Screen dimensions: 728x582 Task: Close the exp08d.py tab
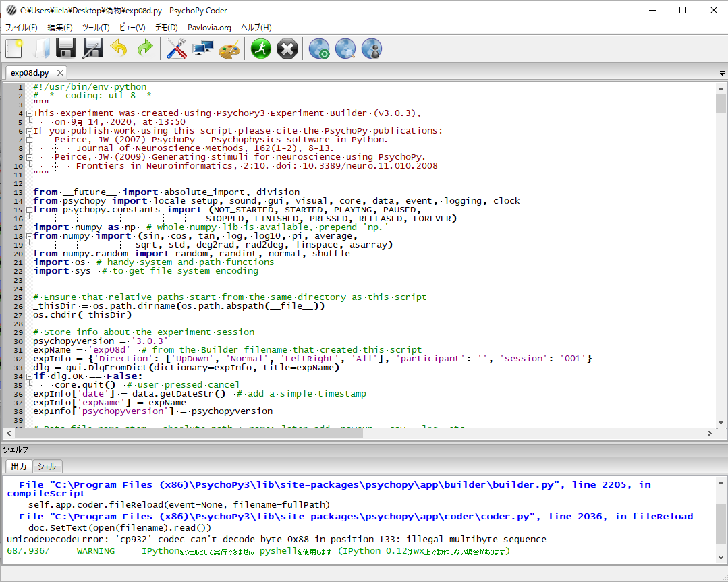coord(60,73)
